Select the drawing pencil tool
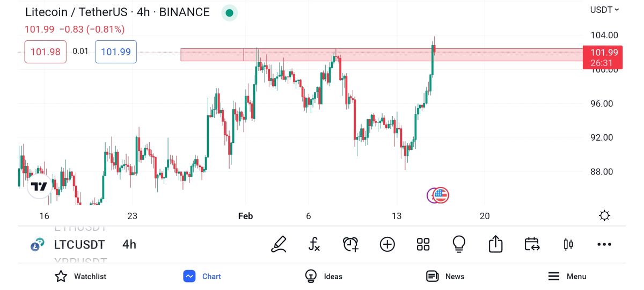 (x=279, y=244)
